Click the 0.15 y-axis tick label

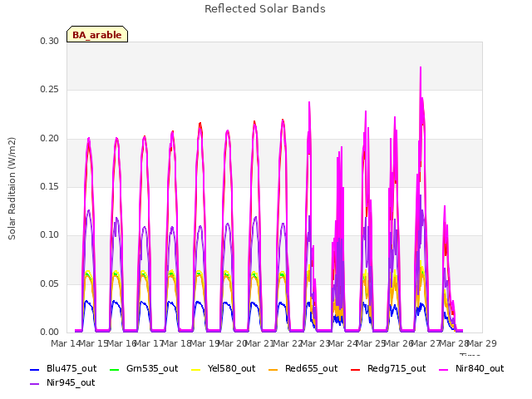pos(50,186)
